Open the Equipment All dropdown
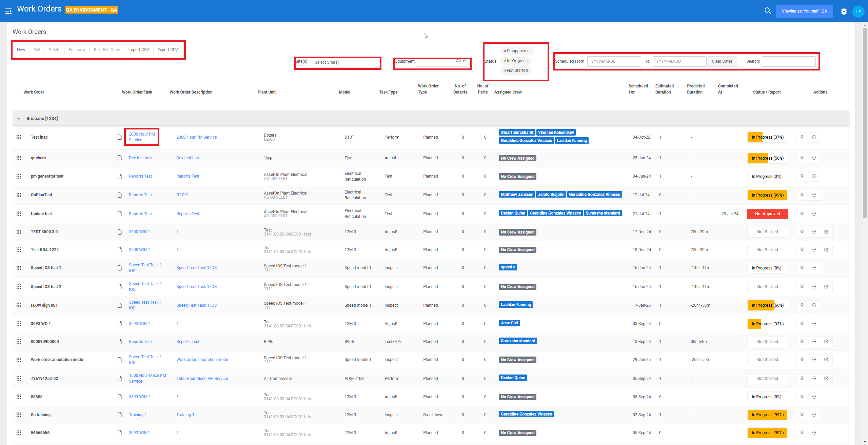The image size is (868, 445). pos(460,61)
